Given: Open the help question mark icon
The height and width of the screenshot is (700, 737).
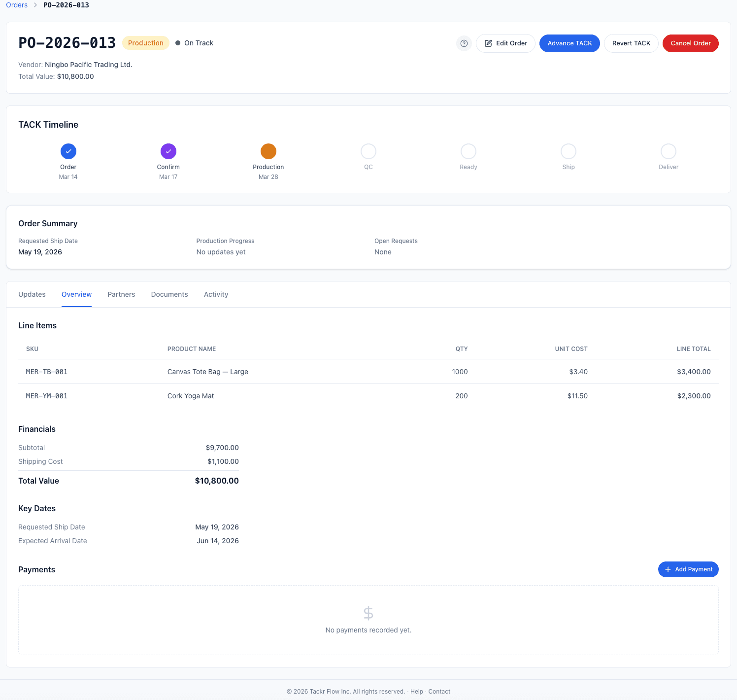Looking at the screenshot, I should (x=464, y=43).
